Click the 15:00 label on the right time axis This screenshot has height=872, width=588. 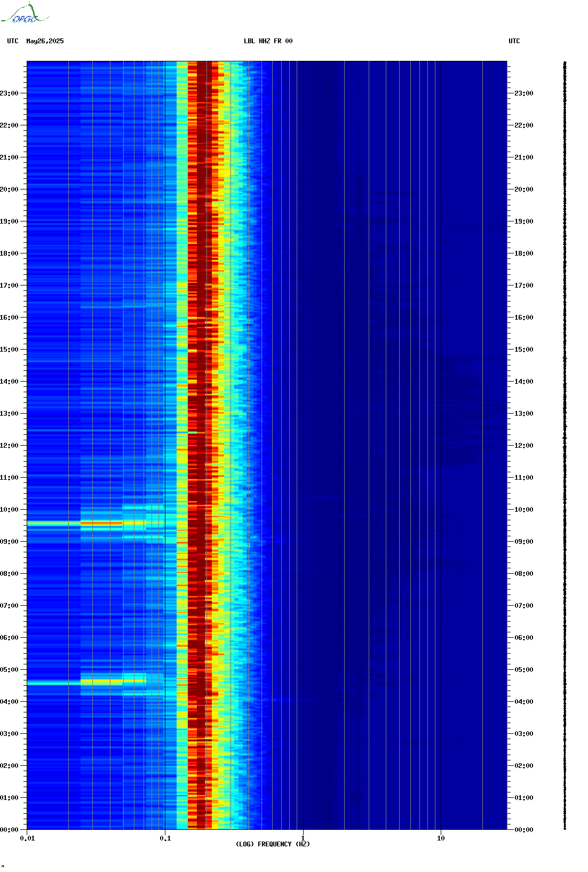(524, 350)
